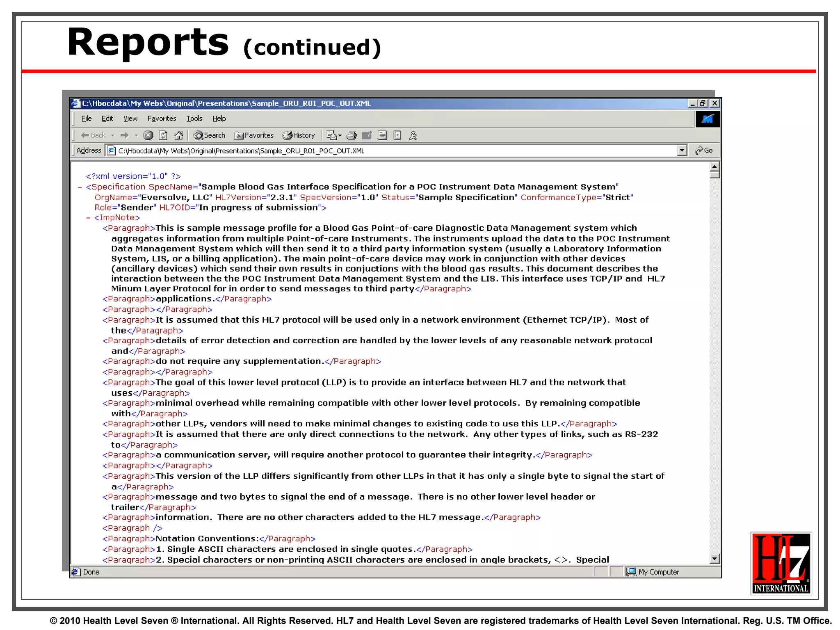
Task: Open the Favorites pane from toolbar
Action: click(x=253, y=135)
